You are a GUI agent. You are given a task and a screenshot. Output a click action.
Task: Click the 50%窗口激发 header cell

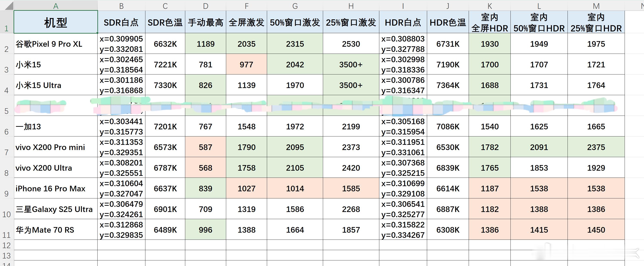click(x=295, y=22)
